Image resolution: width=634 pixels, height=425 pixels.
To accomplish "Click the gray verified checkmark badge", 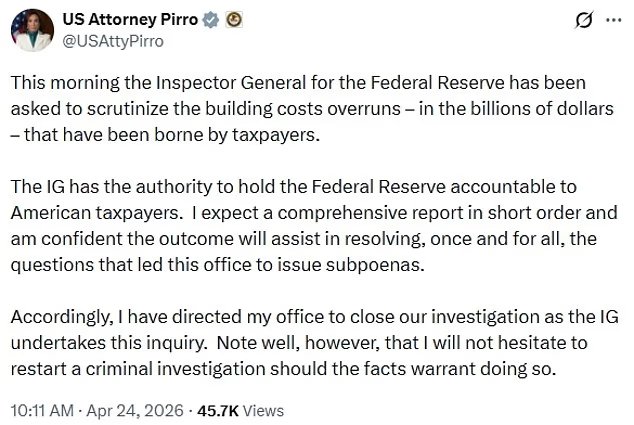I will [x=213, y=20].
